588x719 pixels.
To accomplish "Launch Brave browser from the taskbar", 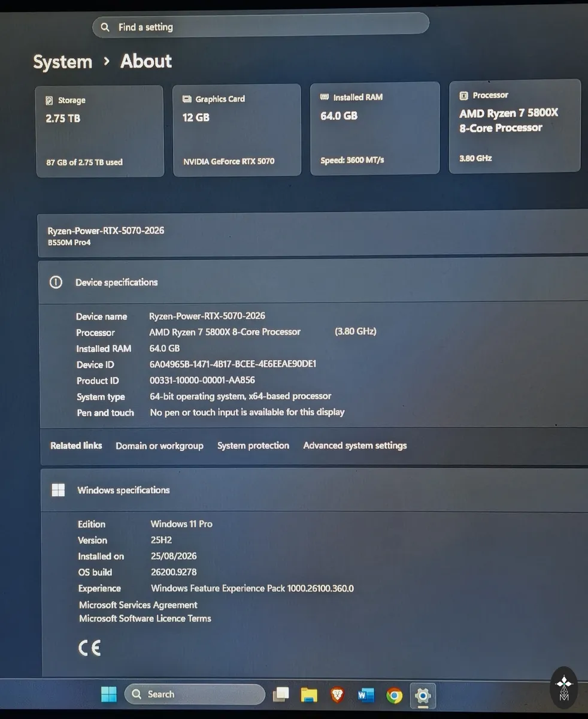I will coord(337,695).
